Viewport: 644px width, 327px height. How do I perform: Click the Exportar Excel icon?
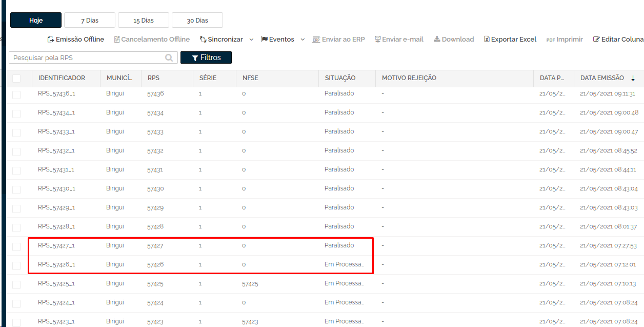point(487,40)
